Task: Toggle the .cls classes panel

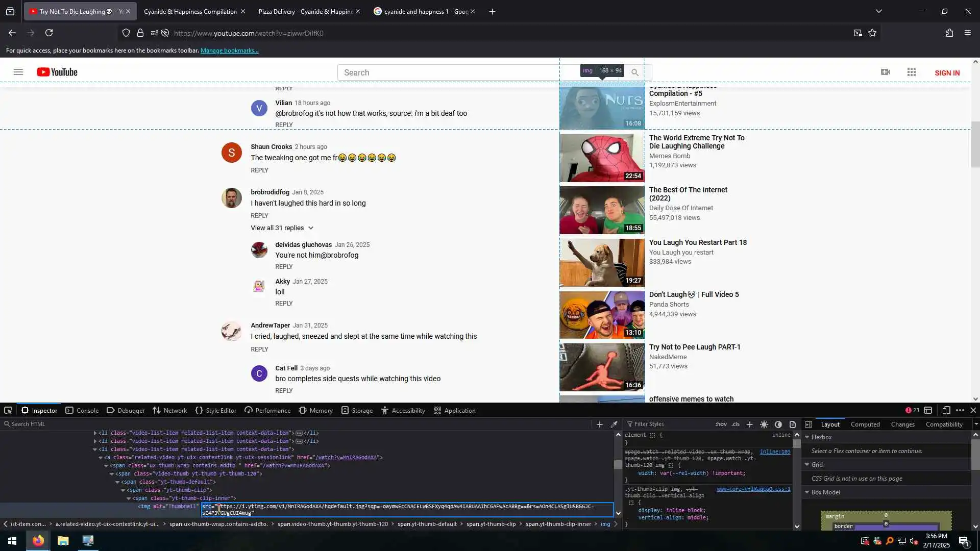Action: click(736, 424)
